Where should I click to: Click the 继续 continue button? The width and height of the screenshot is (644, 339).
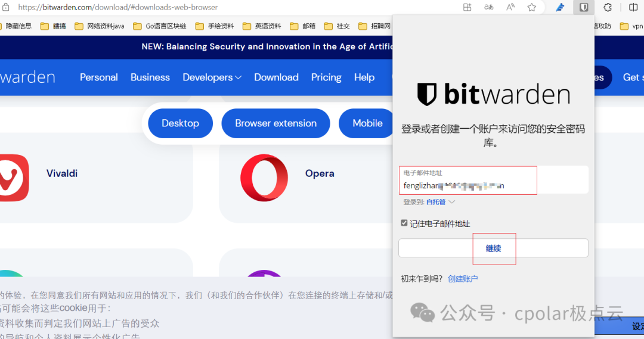[x=493, y=248]
